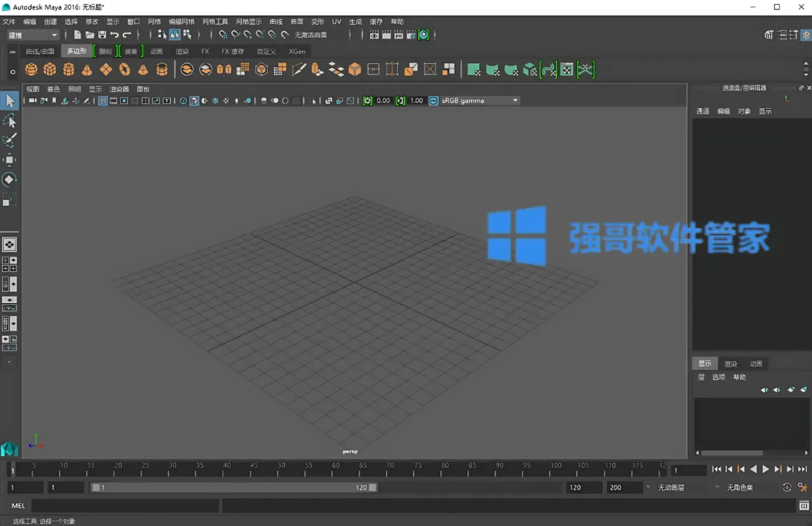Click the Undo arrow in status line

point(115,35)
